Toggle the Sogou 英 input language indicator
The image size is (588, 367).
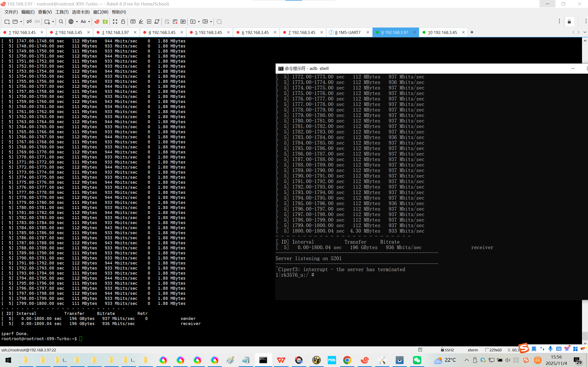tap(534, 349)
